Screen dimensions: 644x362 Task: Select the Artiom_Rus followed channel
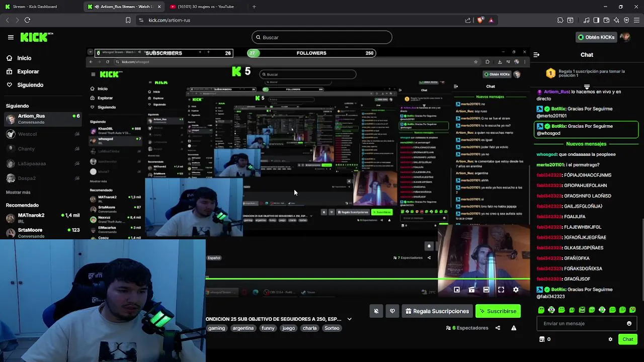coord(43,119)
